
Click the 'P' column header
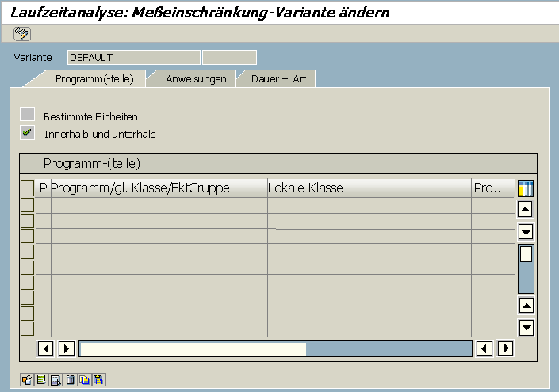point(43,188)
